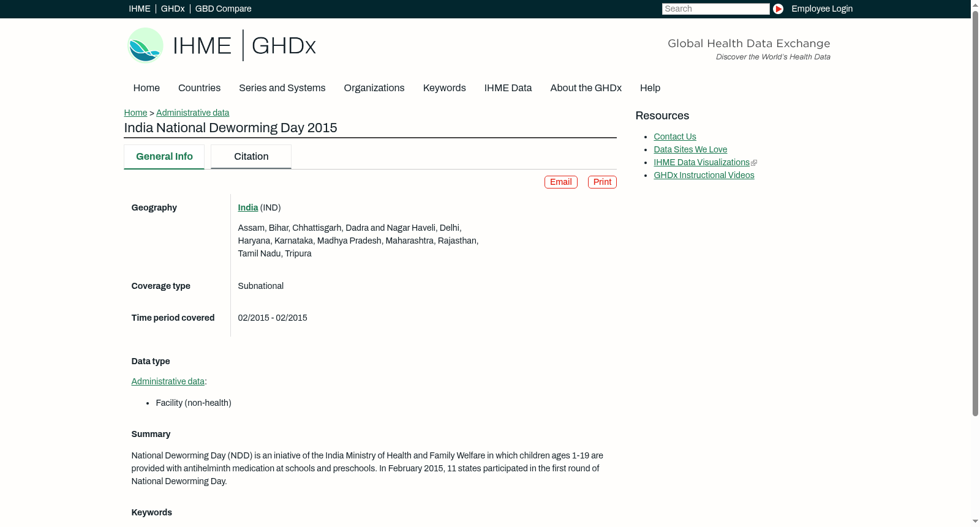Open IHME Data Visualizations link
The width and height of the screenshot is (980, 527).
(701, 162)
